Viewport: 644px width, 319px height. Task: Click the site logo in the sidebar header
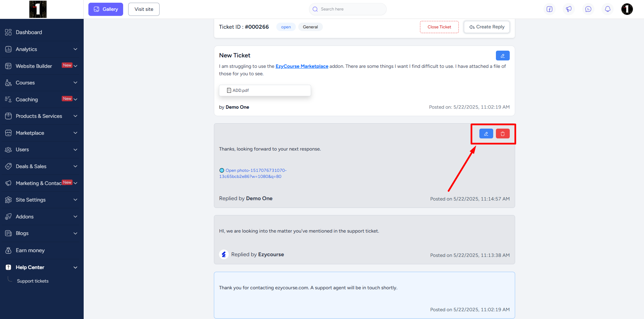38,9
